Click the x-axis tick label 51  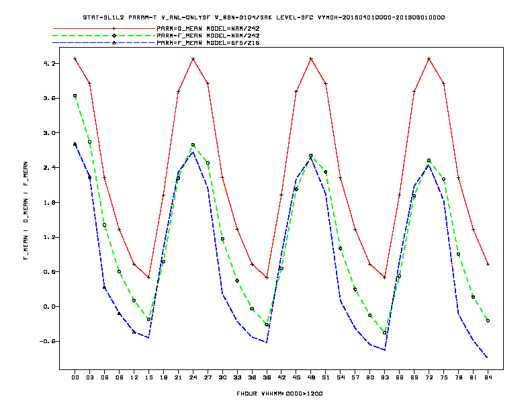326,377
